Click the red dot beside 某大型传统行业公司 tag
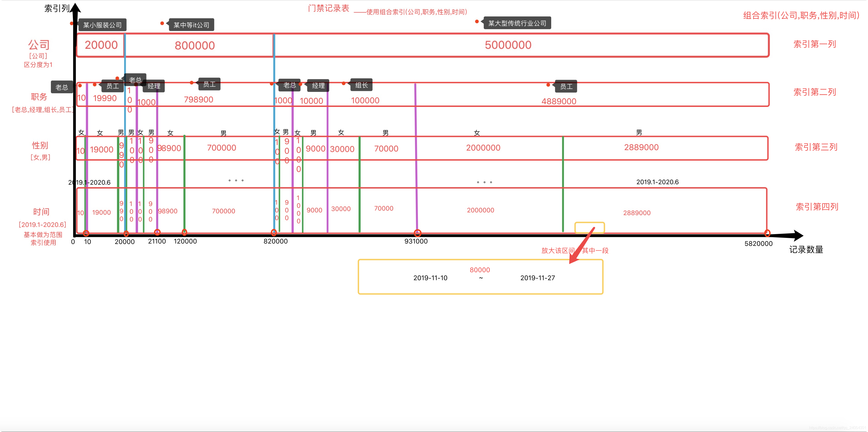The image size is (868, 432). point(477,22)
